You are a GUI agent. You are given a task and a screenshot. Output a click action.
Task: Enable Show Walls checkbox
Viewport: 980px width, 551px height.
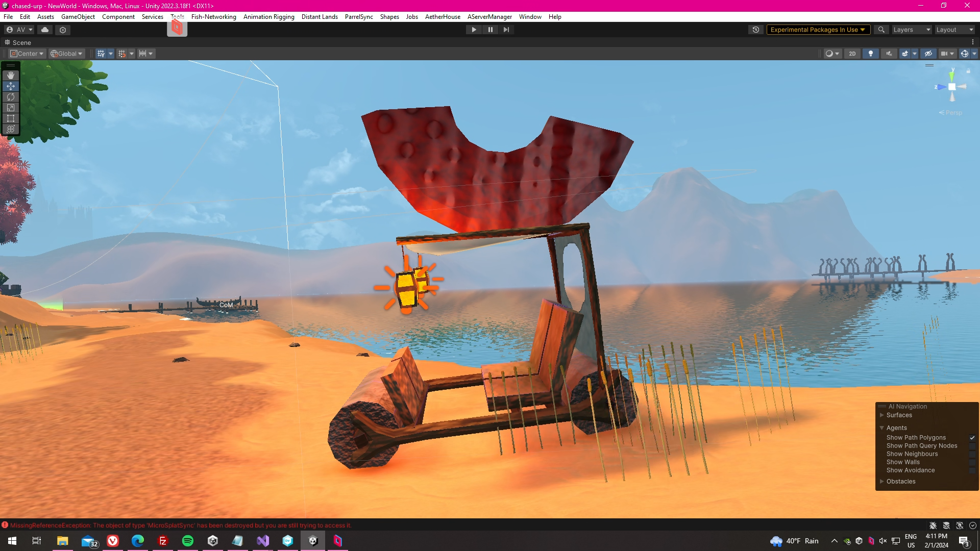(x=972, y=462)
